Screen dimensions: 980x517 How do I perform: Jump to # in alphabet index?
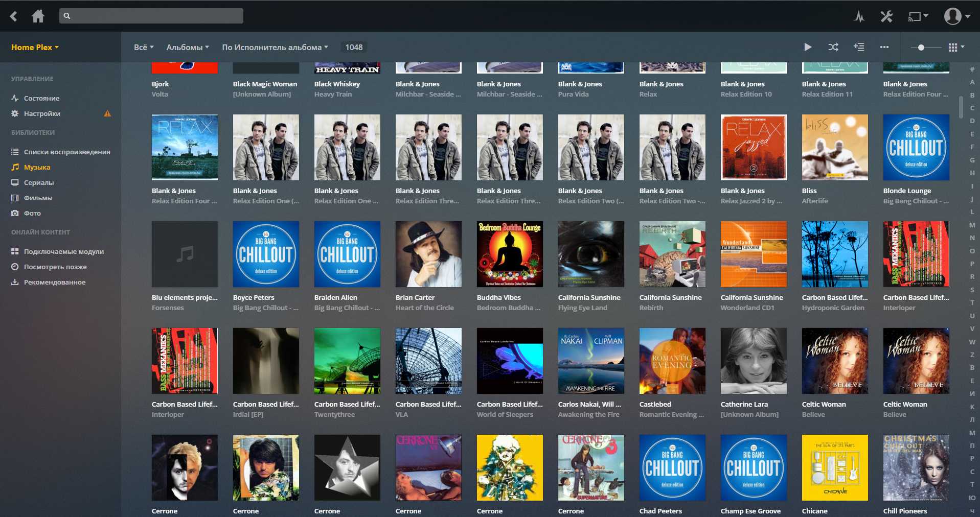pos(972,69)
